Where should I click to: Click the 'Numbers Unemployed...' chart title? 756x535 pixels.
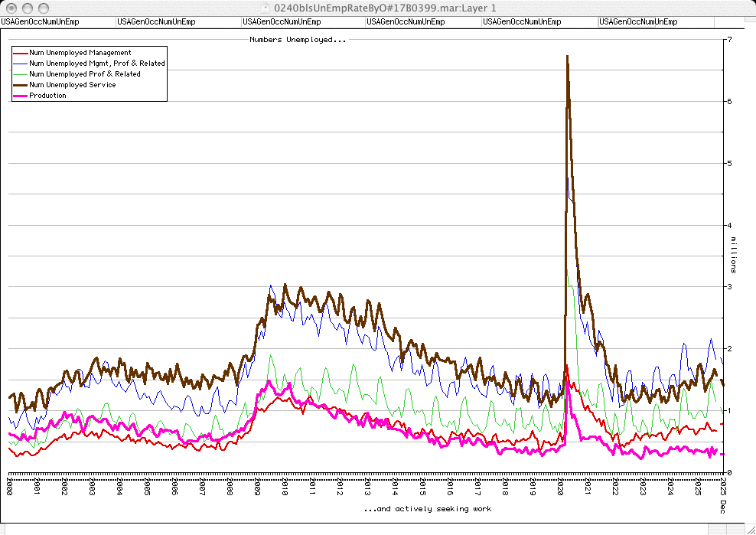coord(298,39)
